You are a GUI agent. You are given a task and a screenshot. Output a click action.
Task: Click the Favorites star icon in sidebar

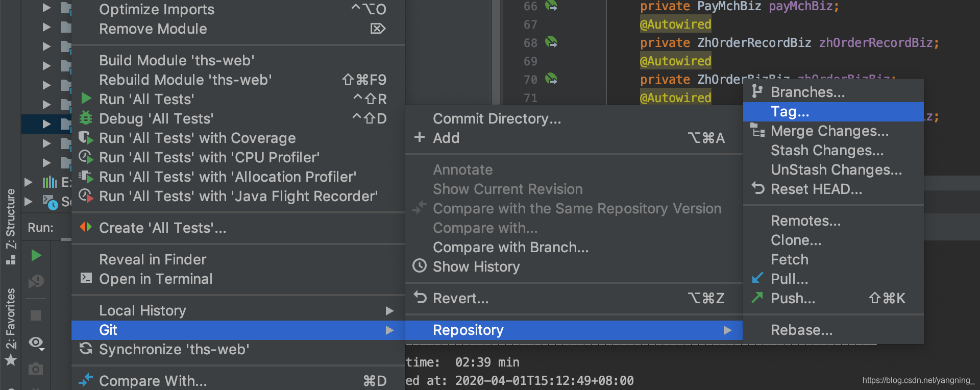coord(11,360)
